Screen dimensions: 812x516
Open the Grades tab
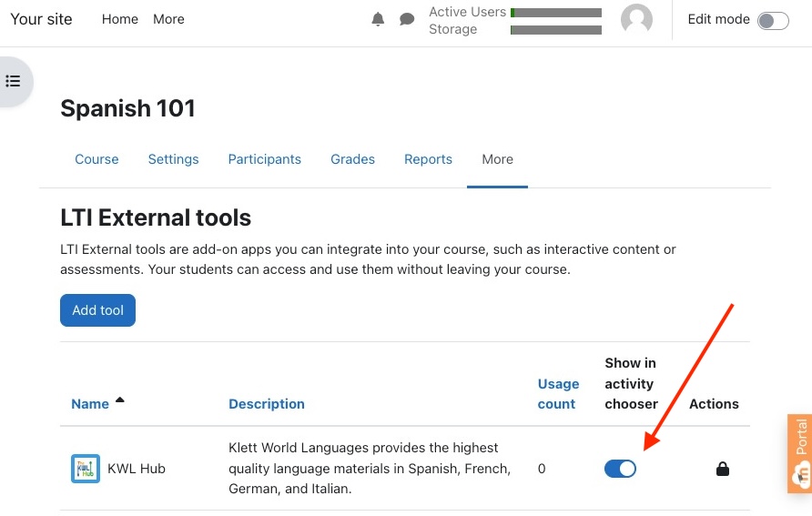pos(352,159)
